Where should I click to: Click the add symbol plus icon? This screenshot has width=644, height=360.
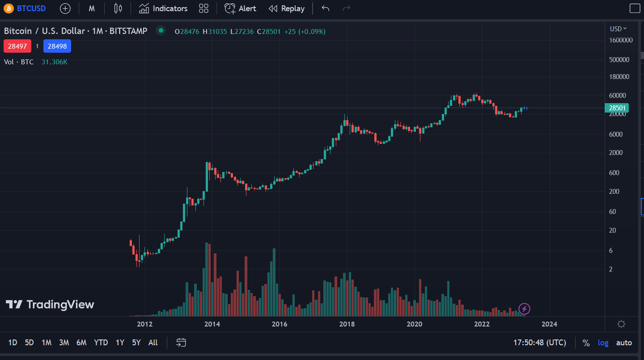pyautogui.click(x=65, y=8)
